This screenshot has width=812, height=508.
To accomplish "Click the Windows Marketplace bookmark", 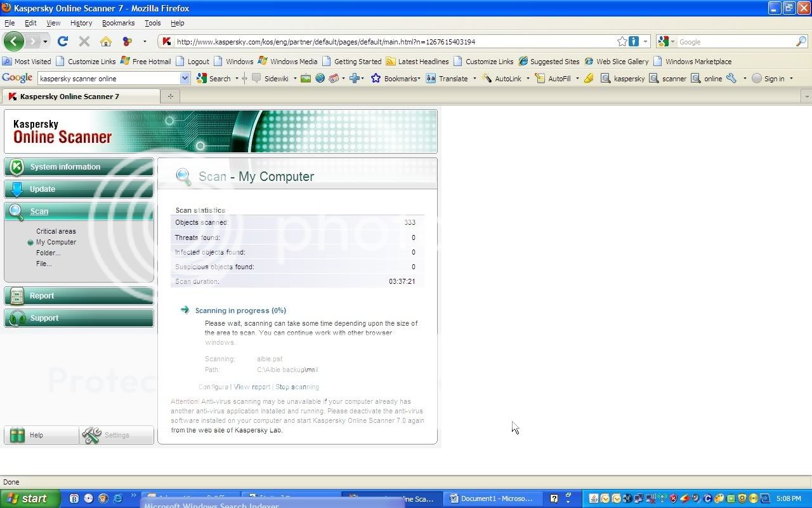I will coord(692,62).
